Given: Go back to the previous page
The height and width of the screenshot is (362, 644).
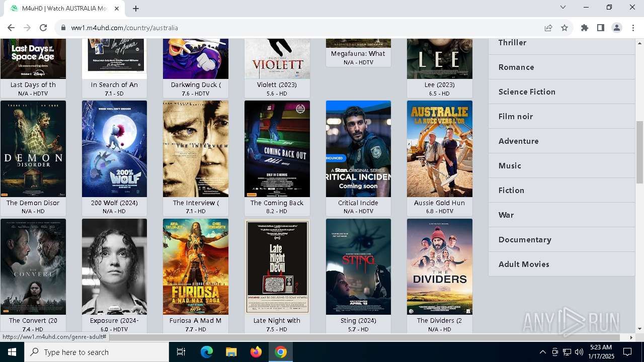Looking at the screenshot, I should click(x=11, y=28).
